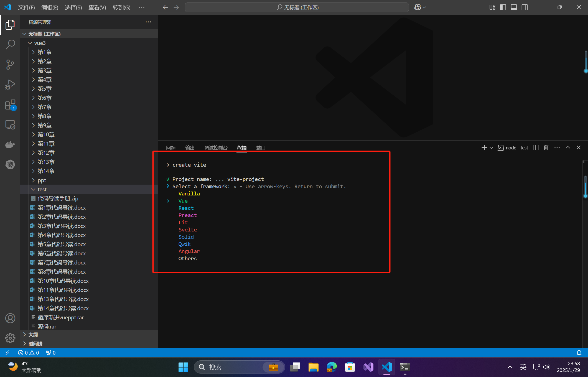Expand the 第1章 folder

point(44,52)
